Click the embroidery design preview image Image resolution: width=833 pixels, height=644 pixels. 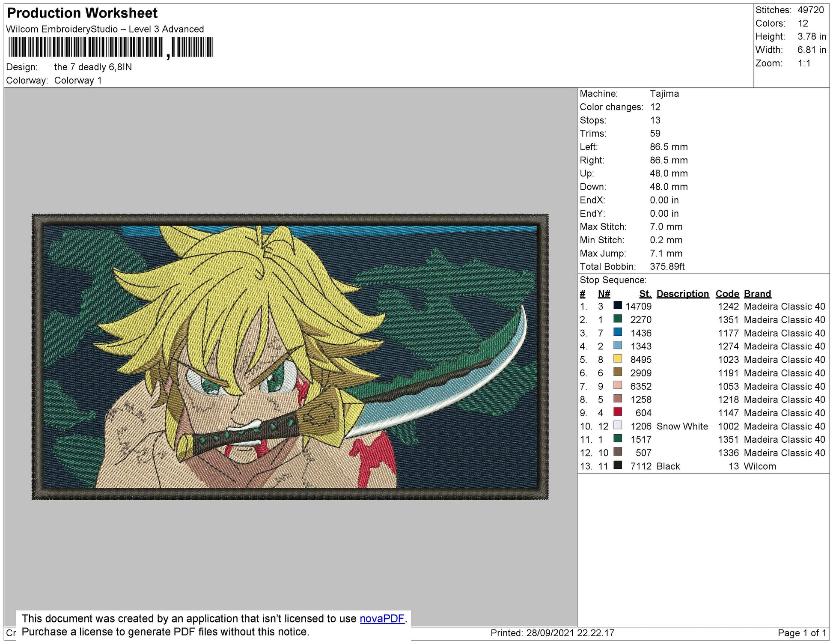click(290, 357)
